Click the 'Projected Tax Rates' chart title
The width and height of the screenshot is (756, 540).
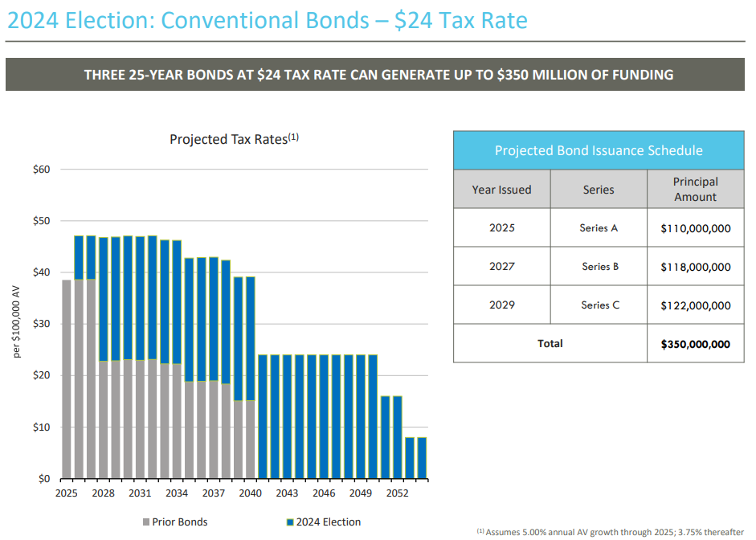(234, 139)
